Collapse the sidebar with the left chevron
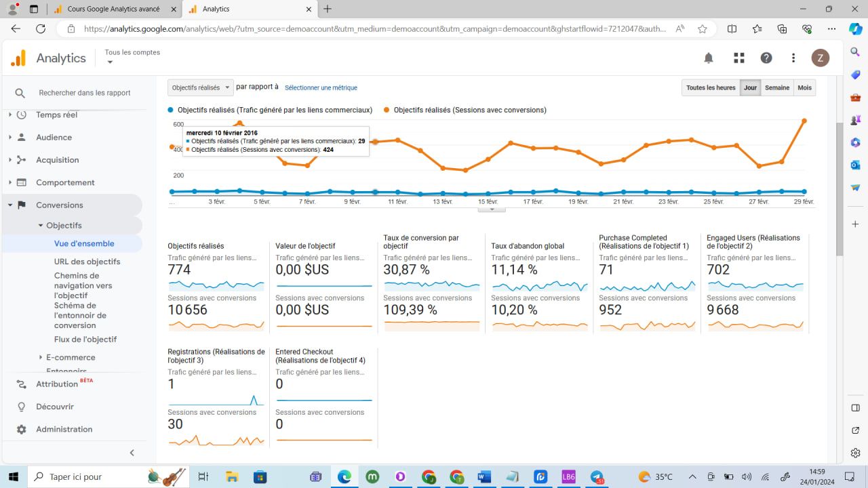The width and height of the screenshot is (868, 488). point(132,453)
